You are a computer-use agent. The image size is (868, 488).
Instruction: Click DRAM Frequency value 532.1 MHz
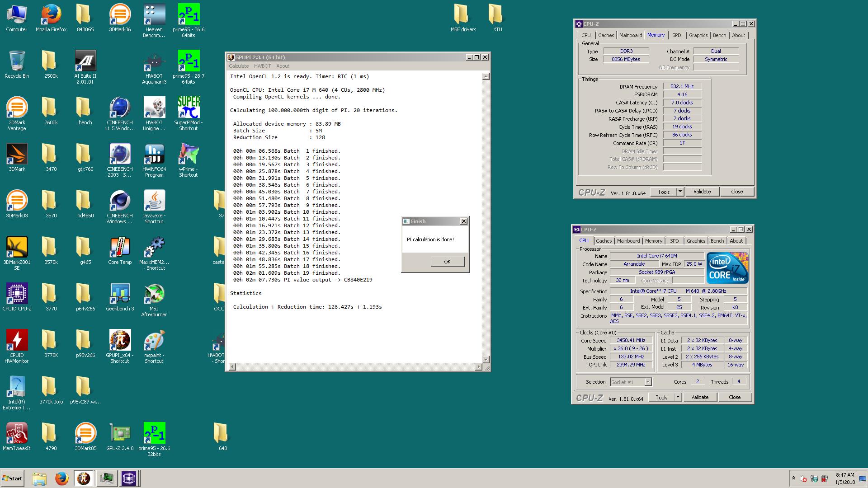682,86
